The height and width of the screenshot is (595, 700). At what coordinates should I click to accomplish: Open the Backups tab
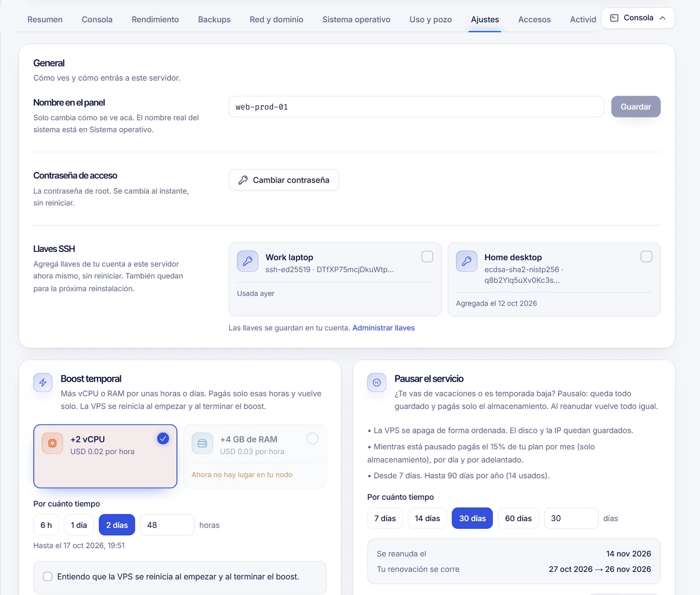click(214, 20)
